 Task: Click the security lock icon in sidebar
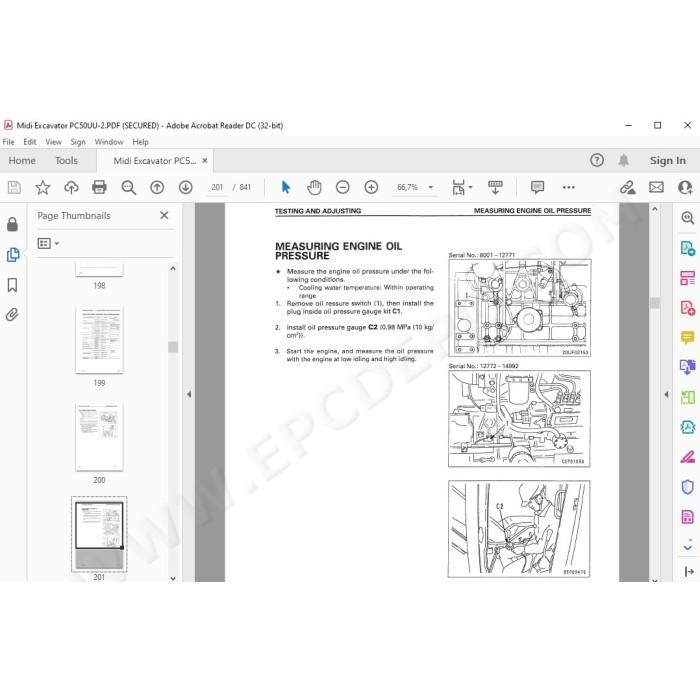click(x=12, y=224)
